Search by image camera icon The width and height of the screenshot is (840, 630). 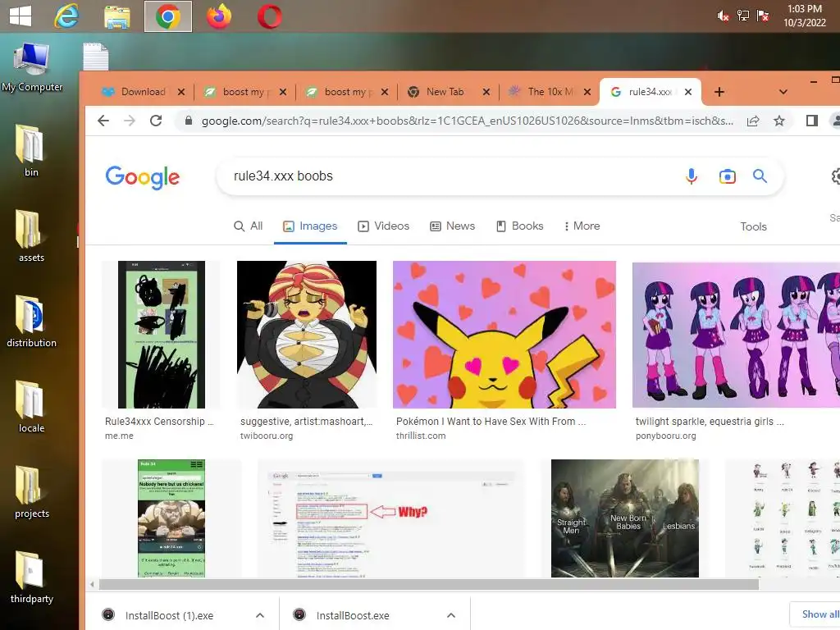pos(727,176)
